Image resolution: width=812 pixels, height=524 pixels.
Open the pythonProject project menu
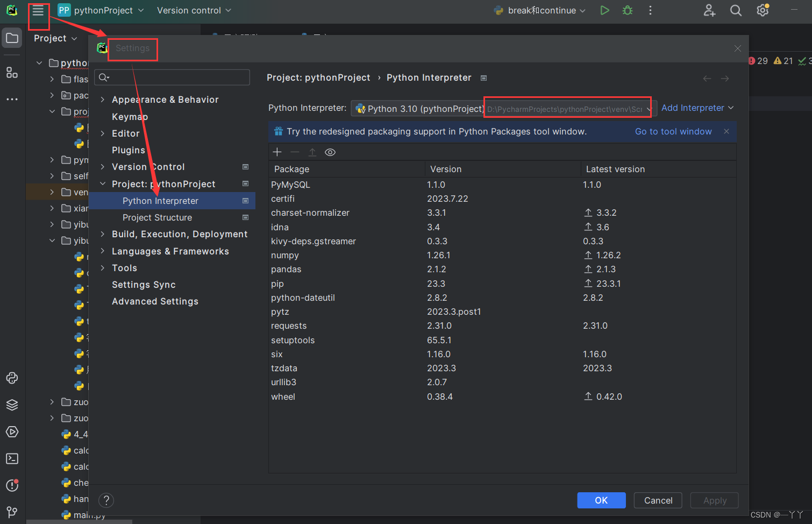point(101,10)
